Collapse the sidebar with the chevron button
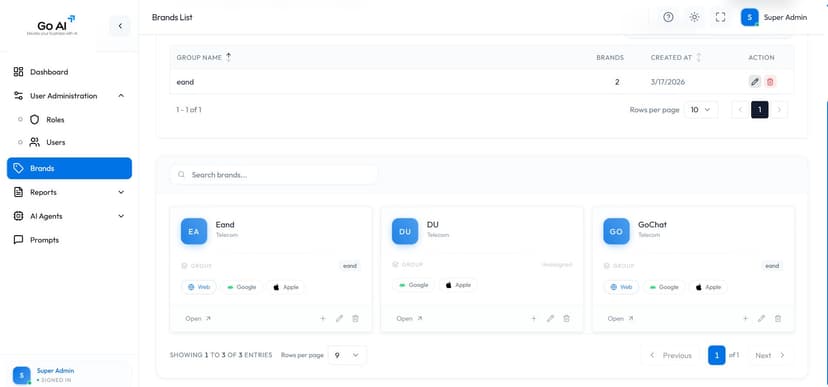Viewport: 828px width, 387px height. click(x=120, y=26)
